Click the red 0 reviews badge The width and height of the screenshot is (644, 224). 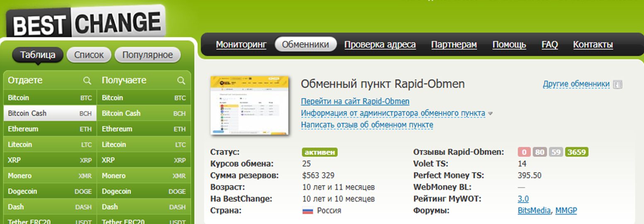pos(524,152)
